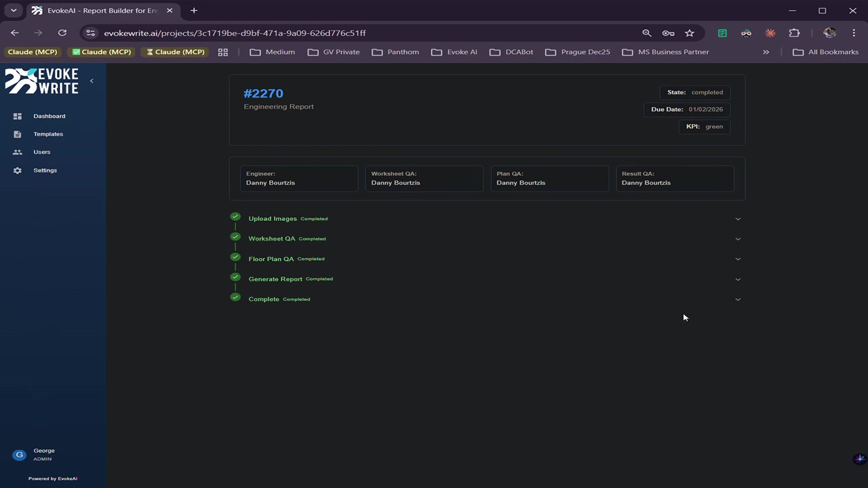
Task: Click the Due Date 01/02/2026 field
Action: tap(687, 109)
